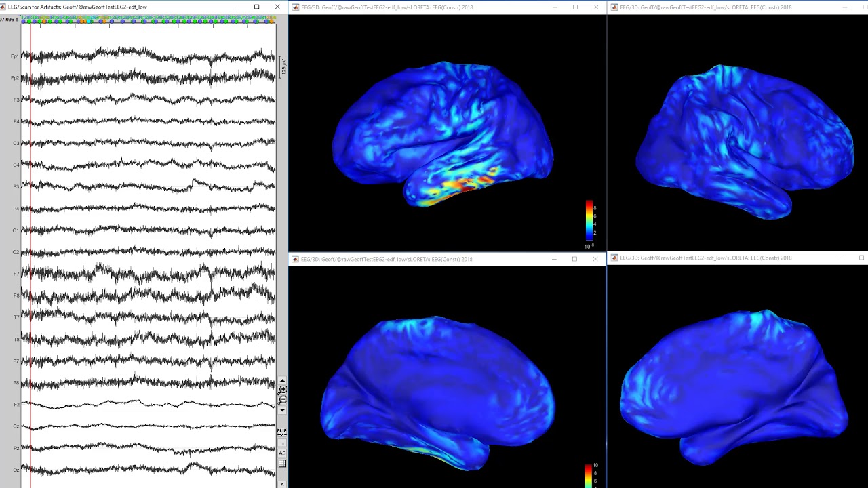Select the T7 channel label
This screenshot has width=868, height=488.
16,317
